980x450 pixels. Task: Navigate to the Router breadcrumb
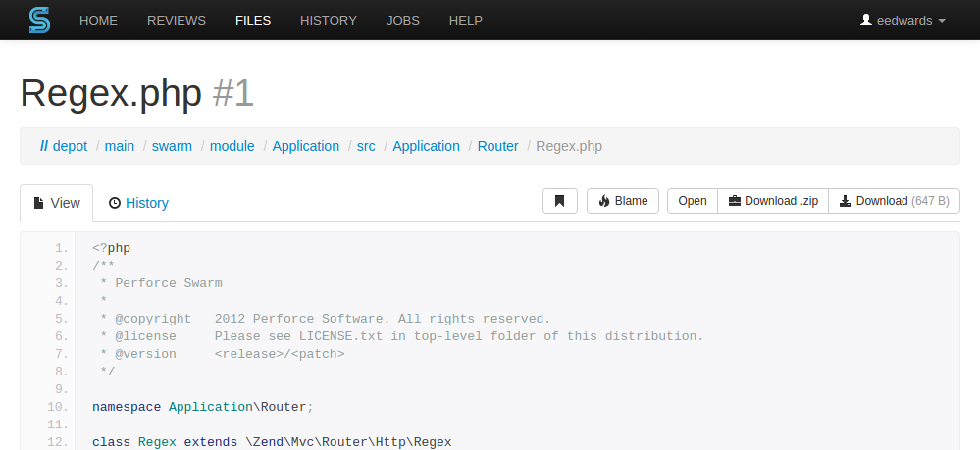coord(498,146)
